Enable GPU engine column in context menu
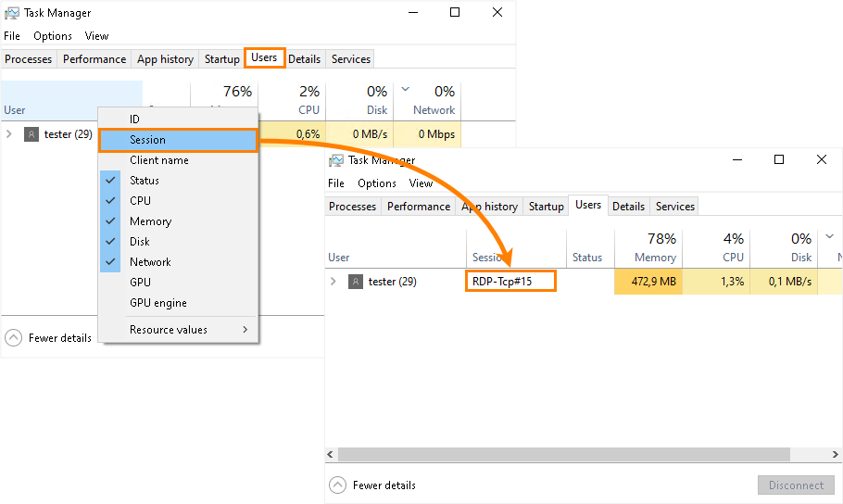 [179, 303]
